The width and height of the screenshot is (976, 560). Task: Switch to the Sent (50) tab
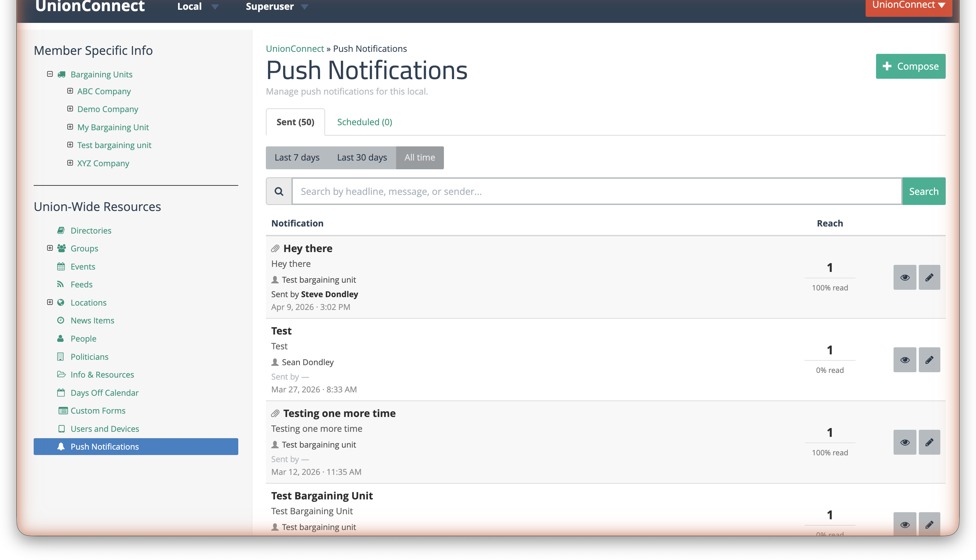295,122
